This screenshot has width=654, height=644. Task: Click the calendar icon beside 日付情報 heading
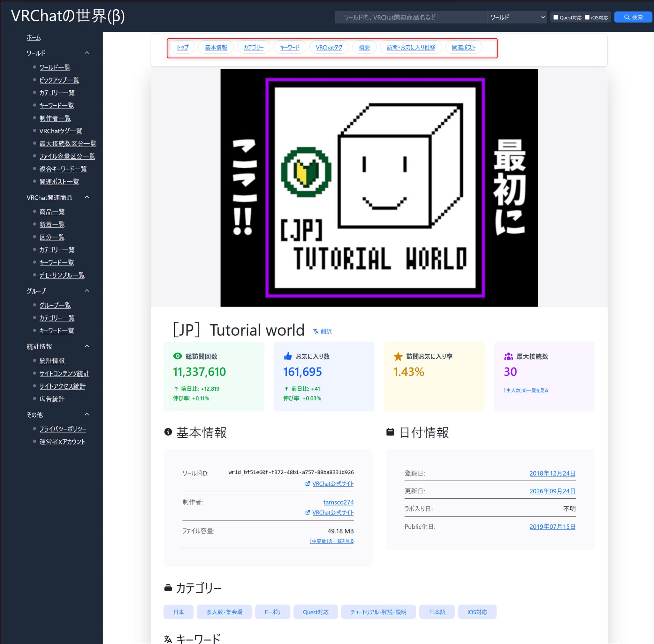pos(391,432)
